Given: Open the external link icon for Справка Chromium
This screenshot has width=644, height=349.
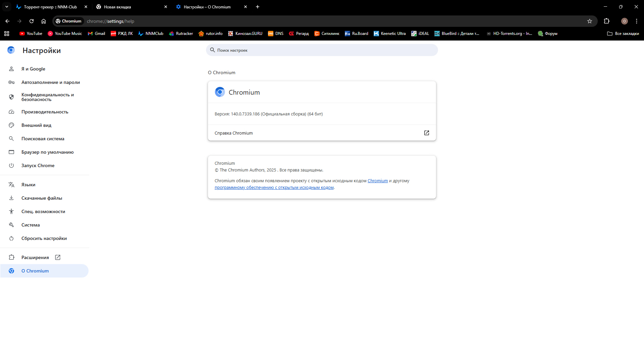Looking at the screenshot, I should [x=426, y=133].
